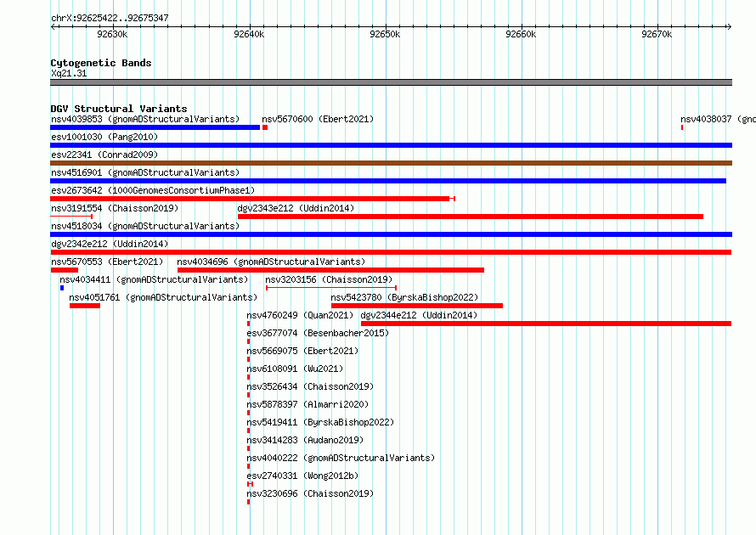756x535 pixels.
Task: Select the red dgv2342e212 variant bar
Action: pos(391,252)
